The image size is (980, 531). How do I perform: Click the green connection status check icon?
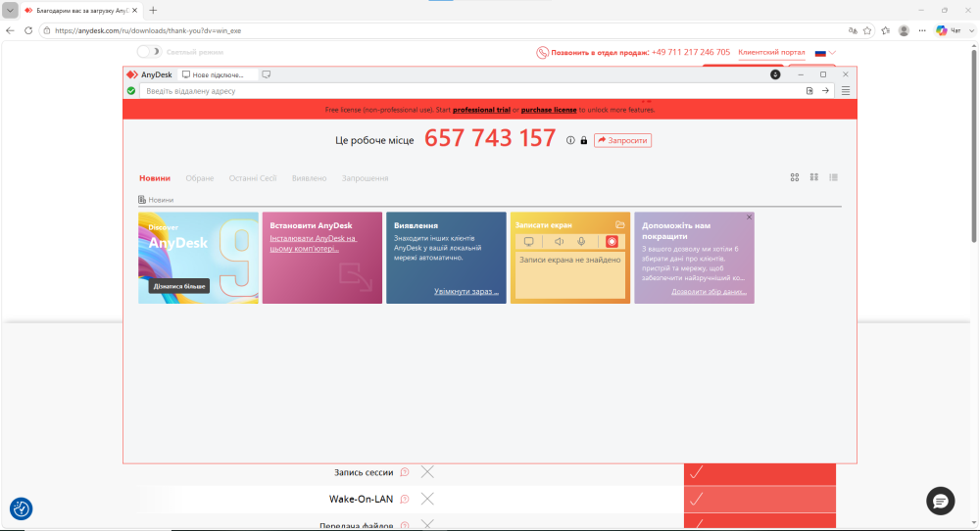(131, 90)
